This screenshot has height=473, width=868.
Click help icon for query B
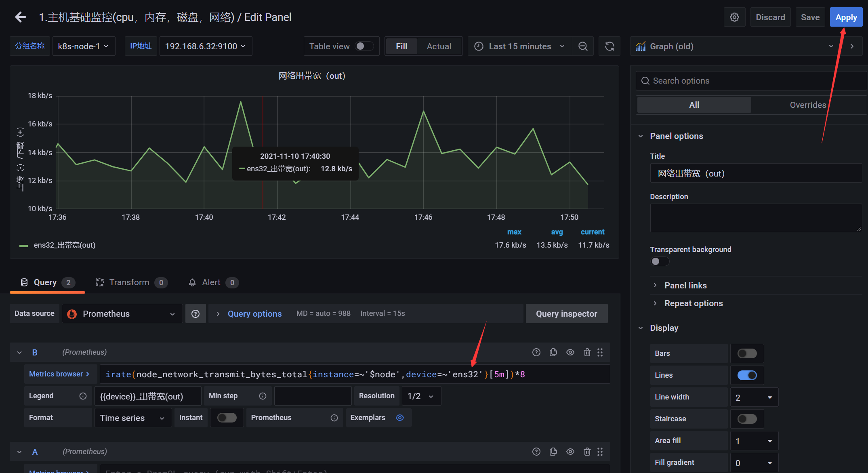pyautogui.click(x=536, y=352)
